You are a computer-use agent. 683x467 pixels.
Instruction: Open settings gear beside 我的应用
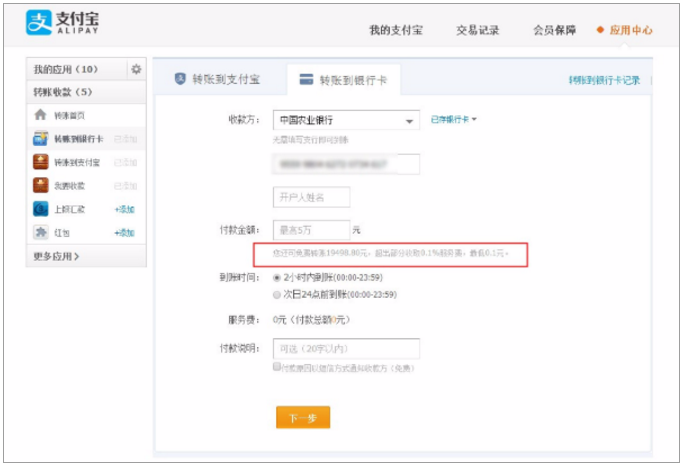136,69
